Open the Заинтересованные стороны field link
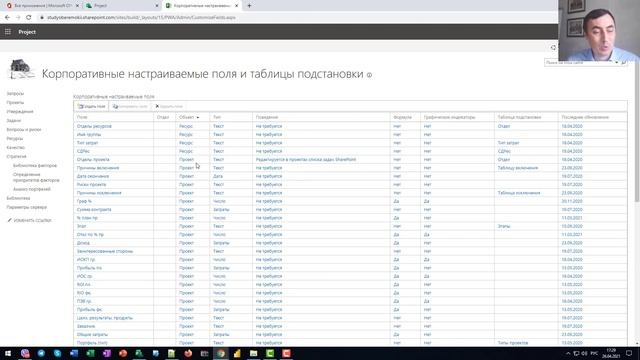 104,251
